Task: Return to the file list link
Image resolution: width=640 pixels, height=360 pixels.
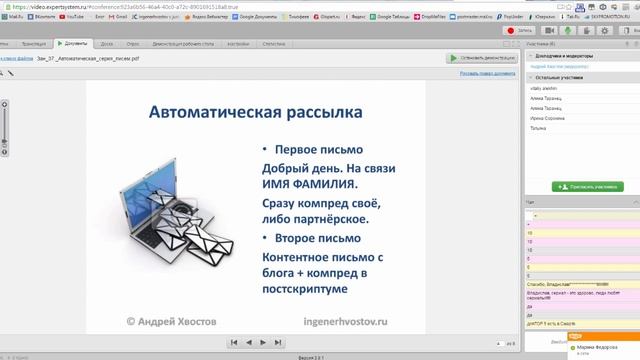Action: (x=16, y=59)
